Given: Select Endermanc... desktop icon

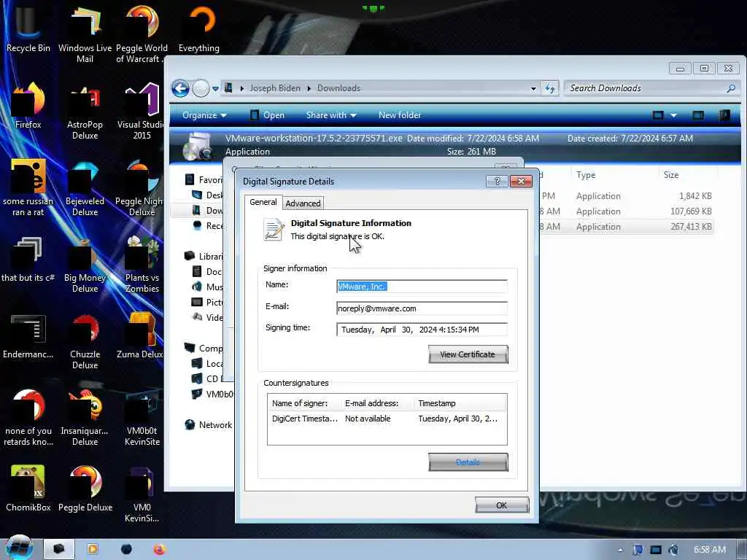Looking at the screenshot, I should 28,335.
